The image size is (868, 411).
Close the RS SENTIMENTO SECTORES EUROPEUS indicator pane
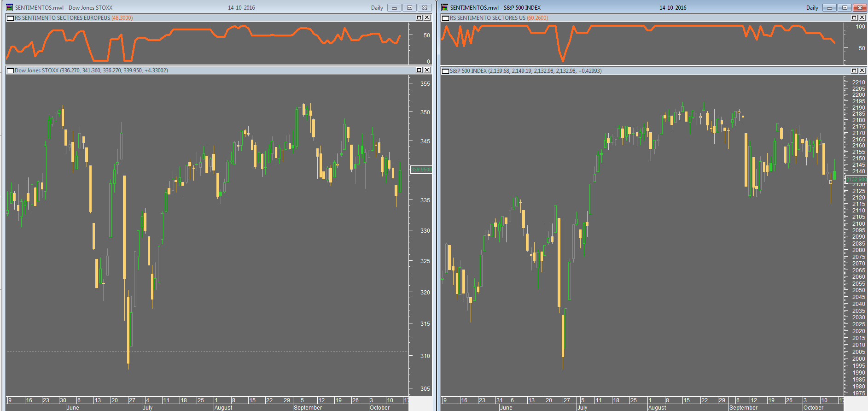tap(427, 18)
